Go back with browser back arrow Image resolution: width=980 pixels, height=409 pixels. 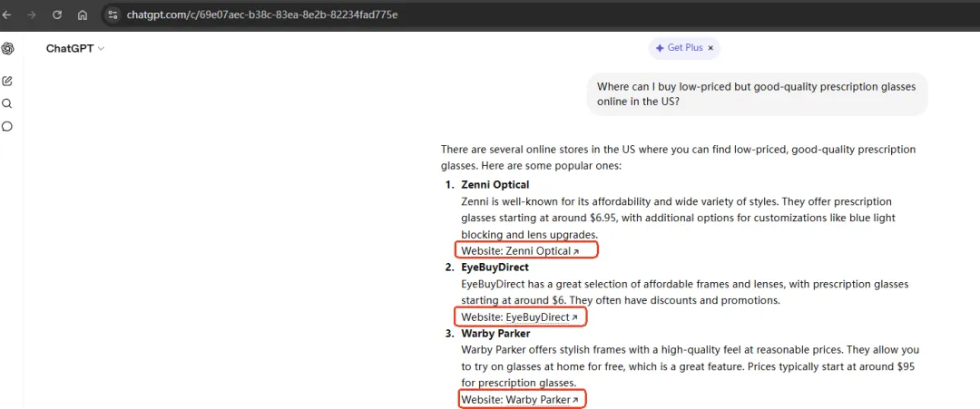[7, 15]
